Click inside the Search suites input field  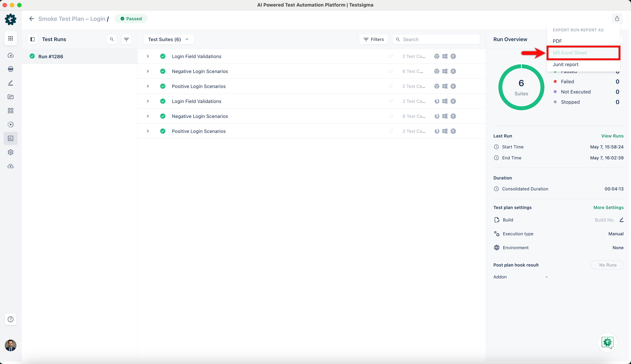436,39
